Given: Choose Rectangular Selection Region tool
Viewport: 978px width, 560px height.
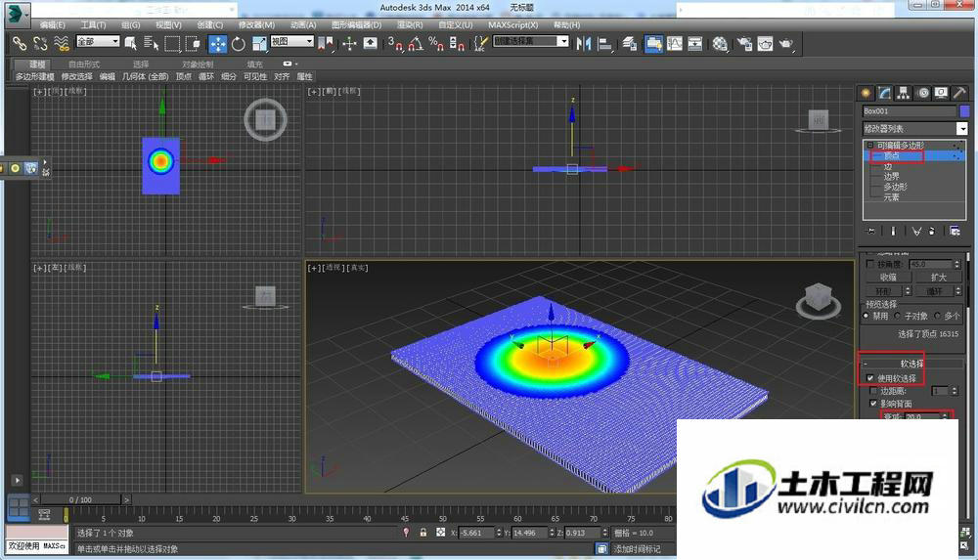Looking at the screenshot, I should coord(172,43).
